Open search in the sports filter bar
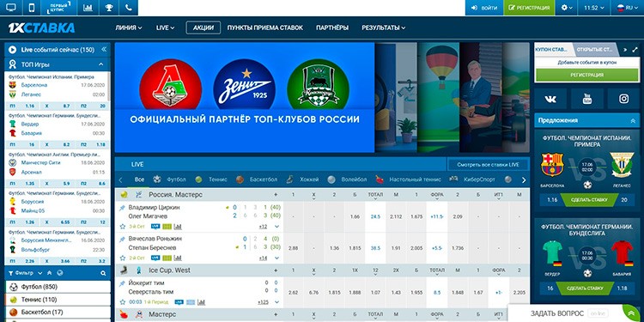This screenshot has height=322, width=644. [x=103, y=273]
